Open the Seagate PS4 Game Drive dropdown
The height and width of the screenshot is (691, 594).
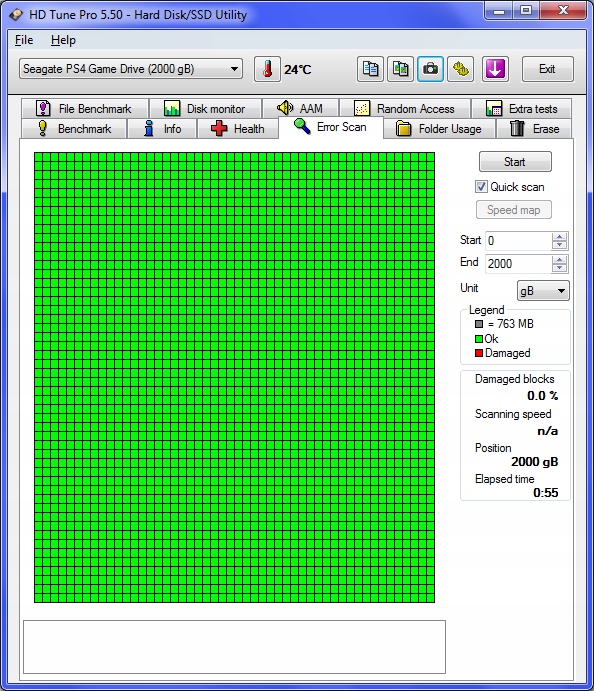[131, 69]
